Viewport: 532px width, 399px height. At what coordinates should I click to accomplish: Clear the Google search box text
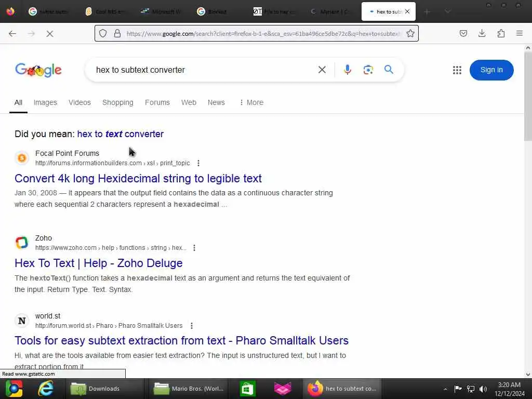pos(322,70)
